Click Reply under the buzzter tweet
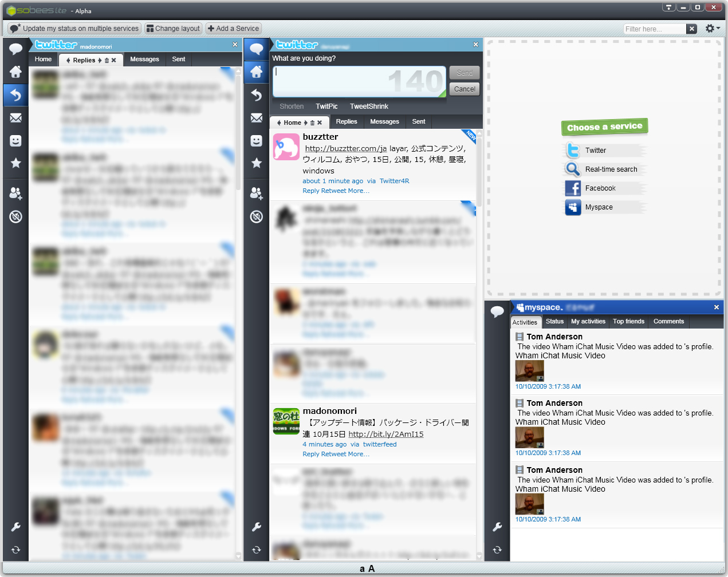The width and height of the screenshot is (728, 577). pyautogui.click(x=310, y=191)
